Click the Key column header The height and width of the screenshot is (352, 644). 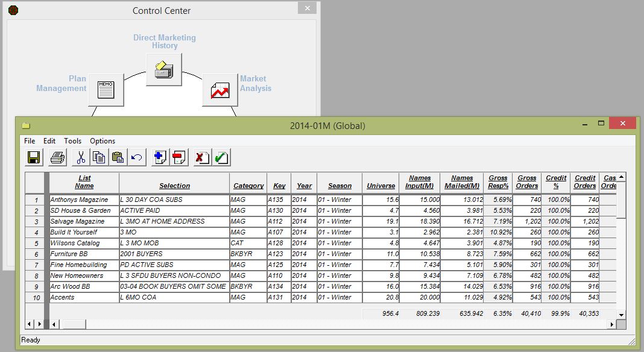point(279,183)
